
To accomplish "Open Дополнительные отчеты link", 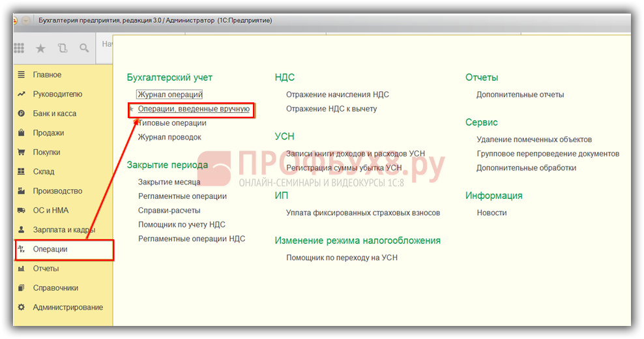I will pyautogui.click(x=520, y=95).
